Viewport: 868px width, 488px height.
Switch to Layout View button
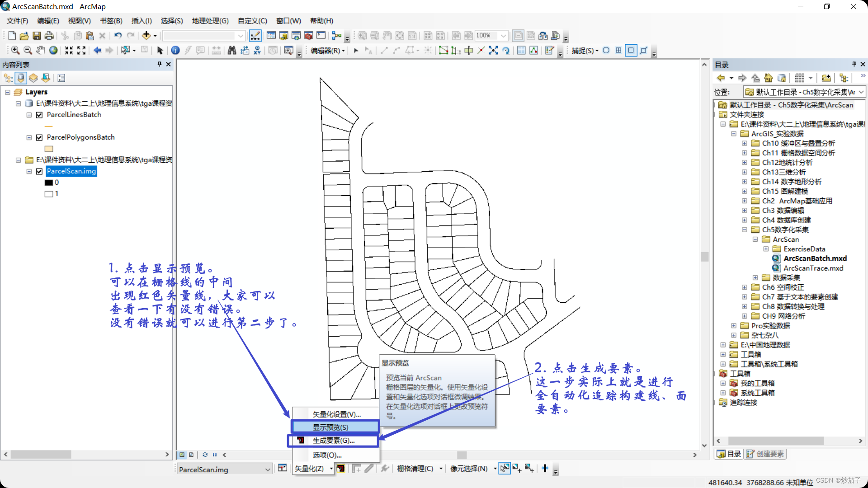191,455
